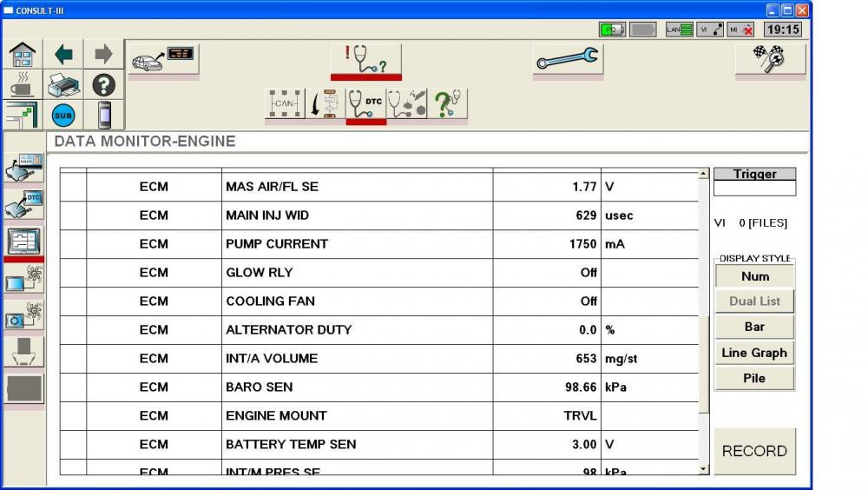Switch display style to Line Graph
This screenshot has height=490, width=868.
coord(754,353)
